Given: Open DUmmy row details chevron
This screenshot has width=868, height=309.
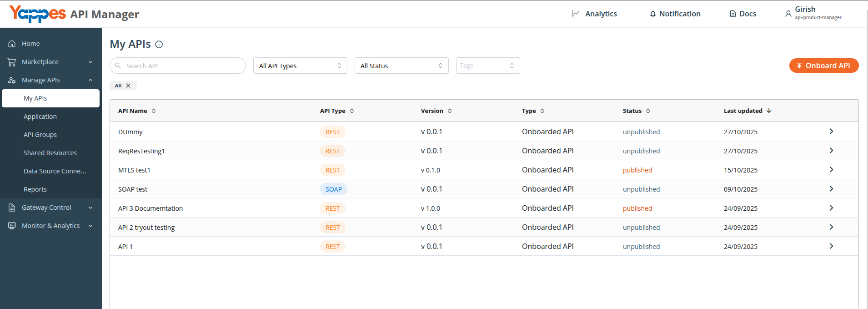Looking at the screenshot, I should (831, 132).
